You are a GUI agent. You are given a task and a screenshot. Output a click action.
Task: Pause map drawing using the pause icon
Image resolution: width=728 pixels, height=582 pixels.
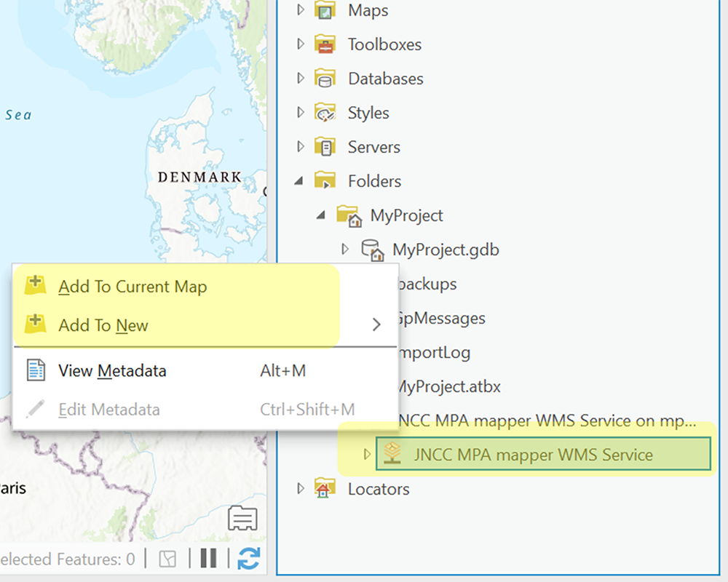[207, 559]
